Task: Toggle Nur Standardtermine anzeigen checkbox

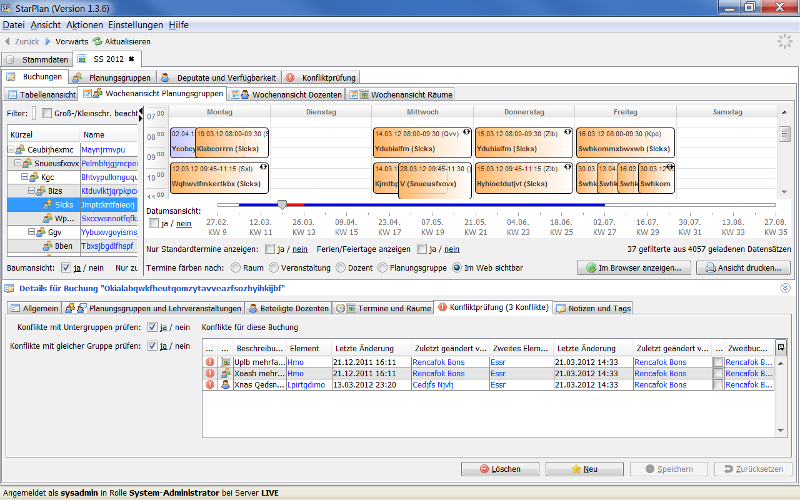Action: click(x=270, y=249)
